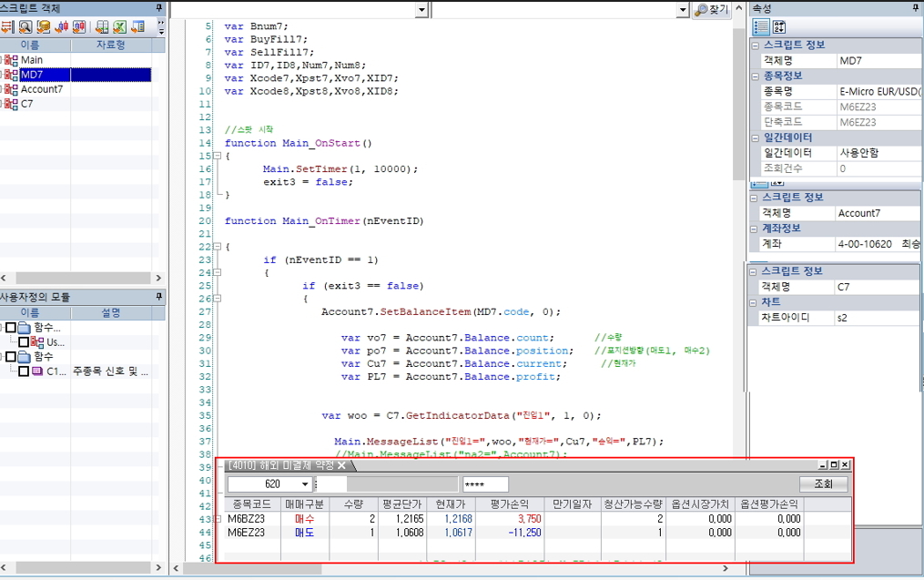Click the Excel object icon in toolbar

pyautogui.click(x=119, y=26)
